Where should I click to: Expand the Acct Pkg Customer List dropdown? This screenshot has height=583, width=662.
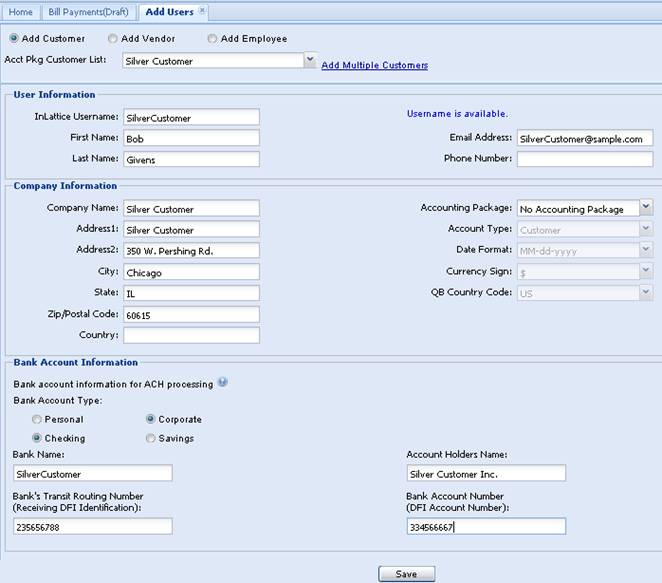click(310, 60)
